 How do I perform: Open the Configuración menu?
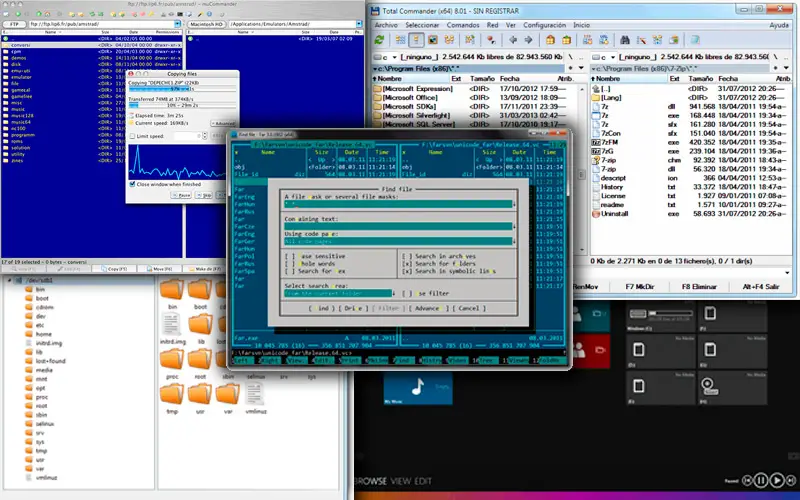[545, 24]
